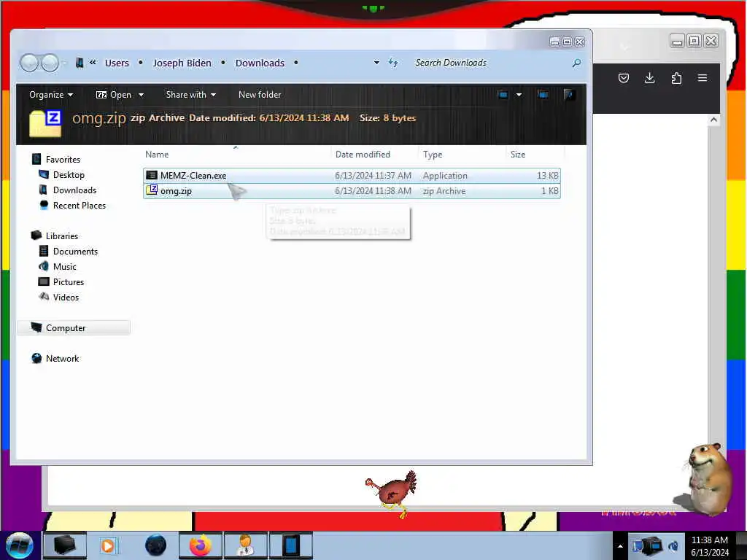The height and width of the screenshot is (560, 747).
Task: Open the Windows Media Player taskbar icon
Action: pyautogui.click(x=108, y=545)
